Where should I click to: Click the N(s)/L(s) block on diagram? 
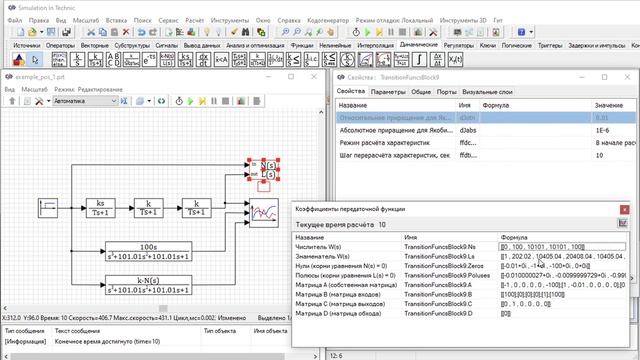(263, 170)
